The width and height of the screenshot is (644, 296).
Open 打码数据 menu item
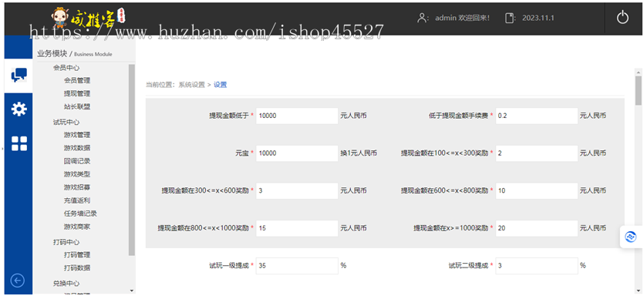click(x=77, y=268)
